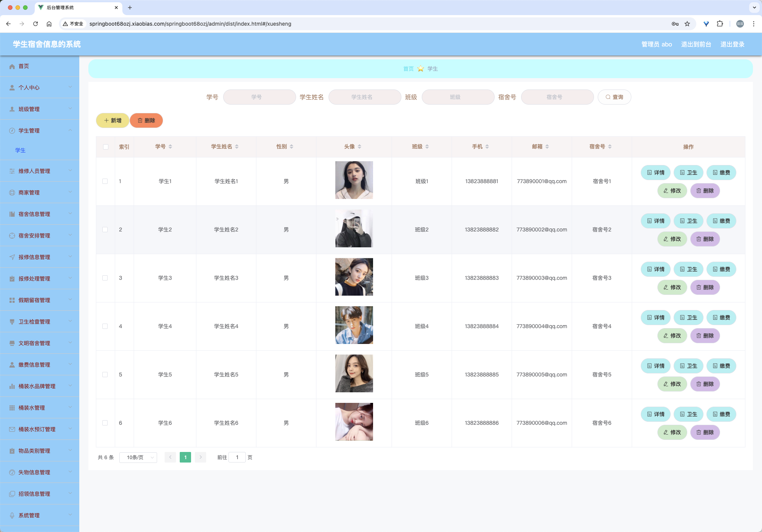The image size is (762, 532).
Task: Expand the 招领信息管理 chevron
Action: pyautogui.click(x=70, y=493)
